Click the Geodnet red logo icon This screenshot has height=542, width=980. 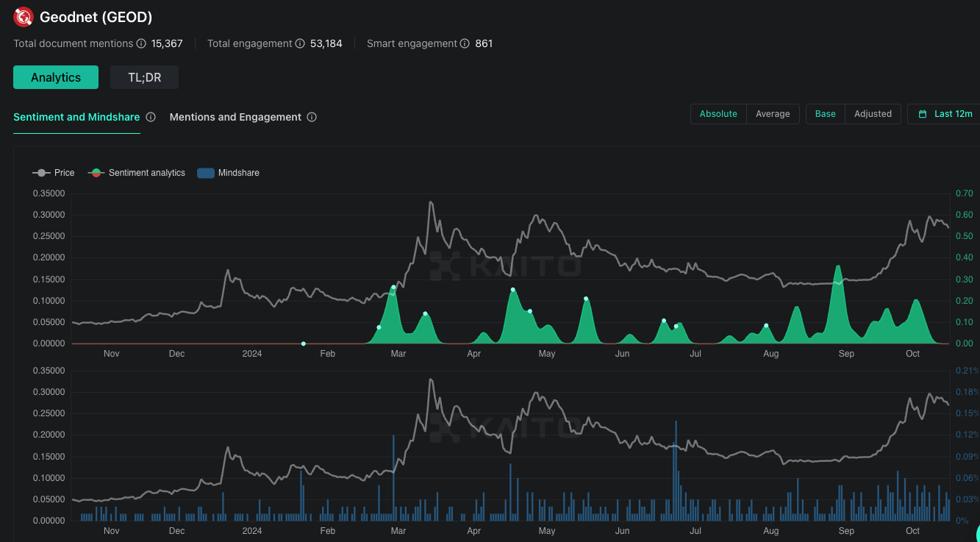24,16
